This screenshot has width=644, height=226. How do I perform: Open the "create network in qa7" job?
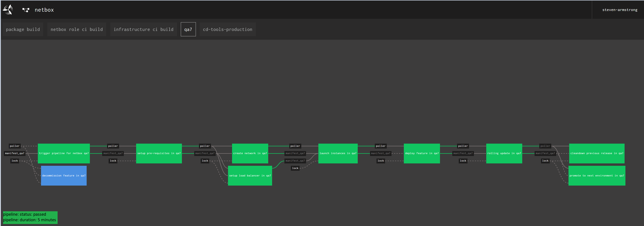[250, 153]
